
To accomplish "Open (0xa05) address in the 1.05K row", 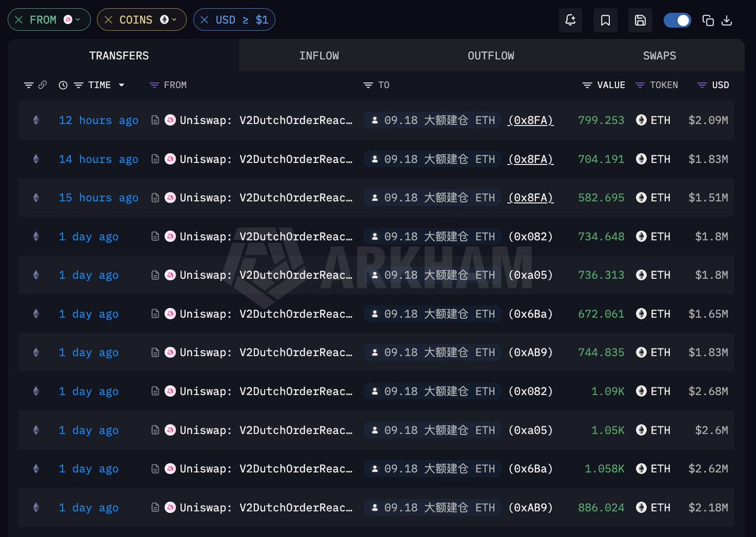I will coord(530,431).
